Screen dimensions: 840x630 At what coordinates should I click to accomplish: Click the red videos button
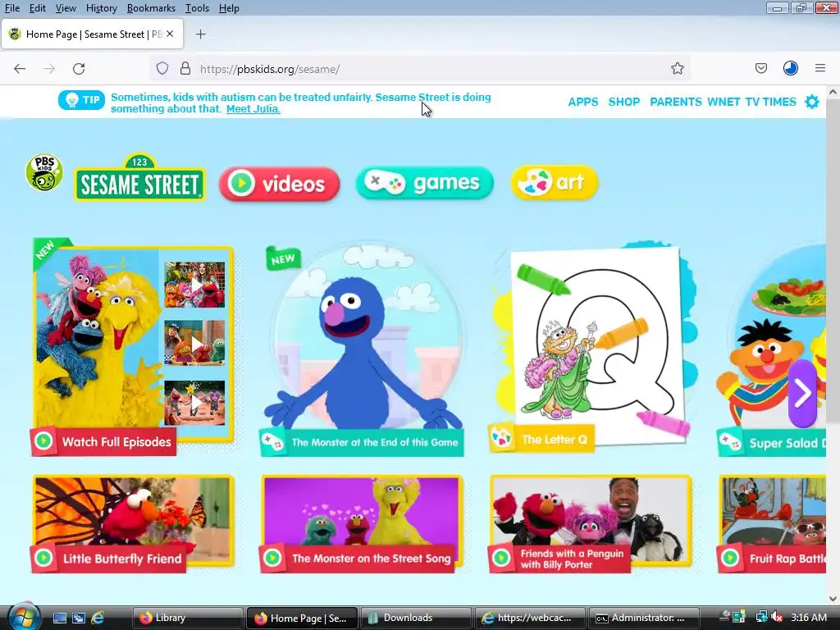[279, 184]
